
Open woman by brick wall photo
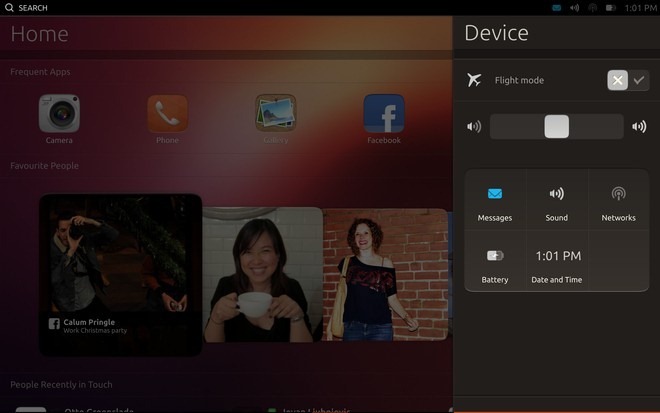pos(385,274)
